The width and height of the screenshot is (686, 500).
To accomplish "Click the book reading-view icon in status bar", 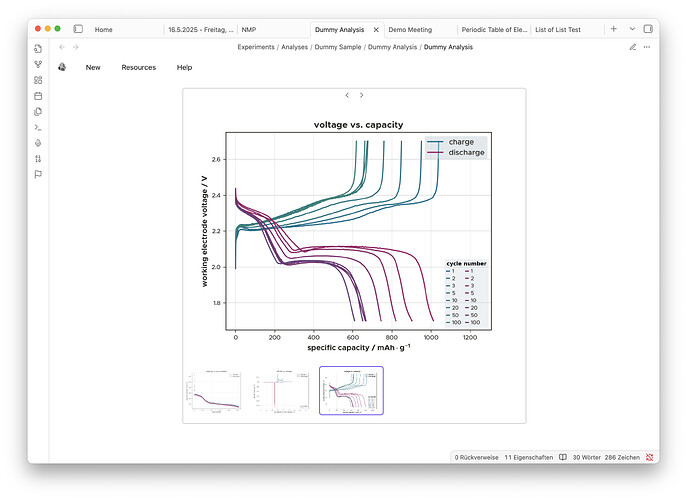I will pyautogui.click(x=563, y=457).
